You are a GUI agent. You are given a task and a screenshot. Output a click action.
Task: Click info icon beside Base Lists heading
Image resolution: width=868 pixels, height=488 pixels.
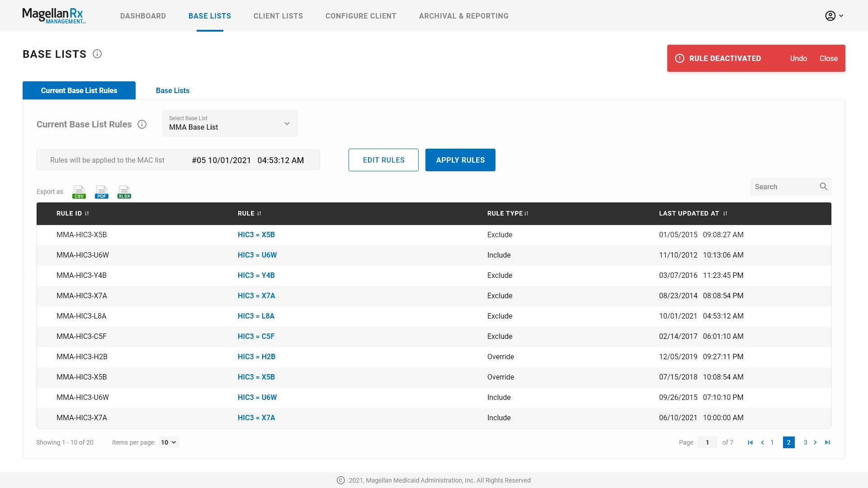coord(97,54)
